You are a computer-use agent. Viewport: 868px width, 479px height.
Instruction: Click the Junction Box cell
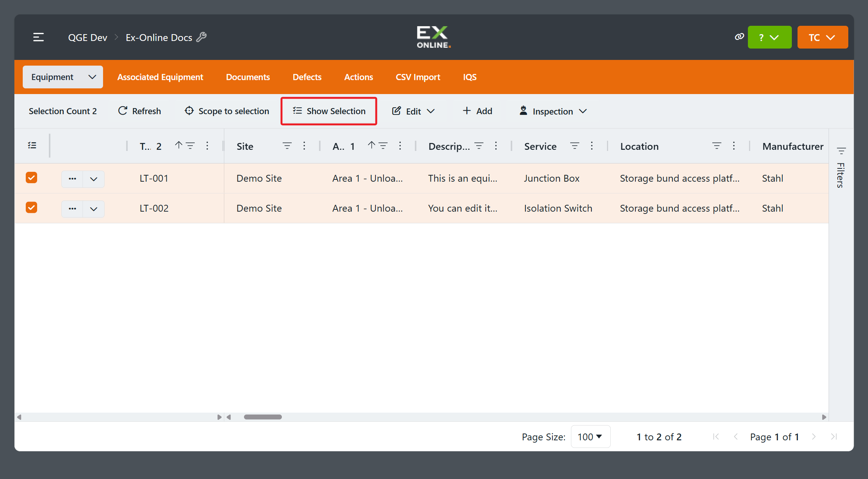coord(552,178)
